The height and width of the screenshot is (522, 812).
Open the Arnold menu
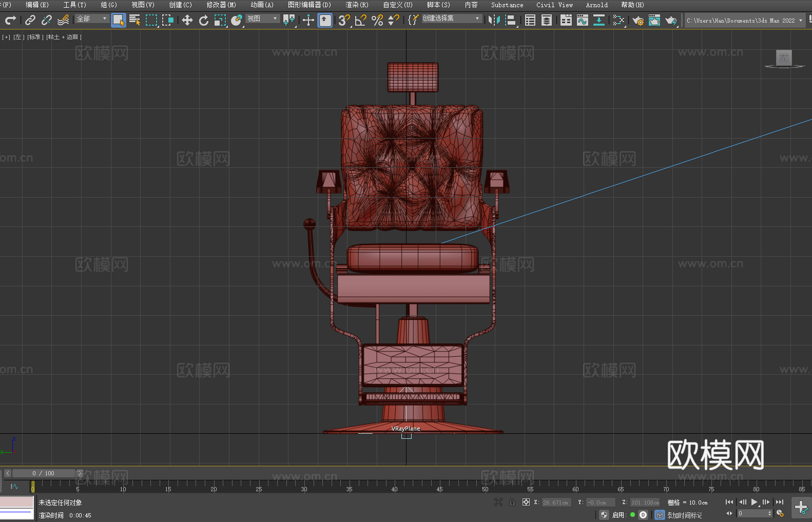coord(596,5)
